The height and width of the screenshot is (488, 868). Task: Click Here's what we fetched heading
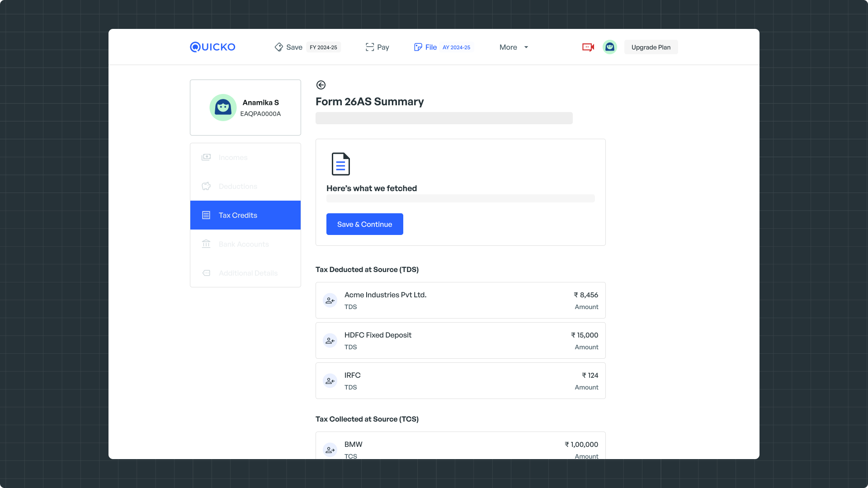pyautogui.click(x=372, y=188)
